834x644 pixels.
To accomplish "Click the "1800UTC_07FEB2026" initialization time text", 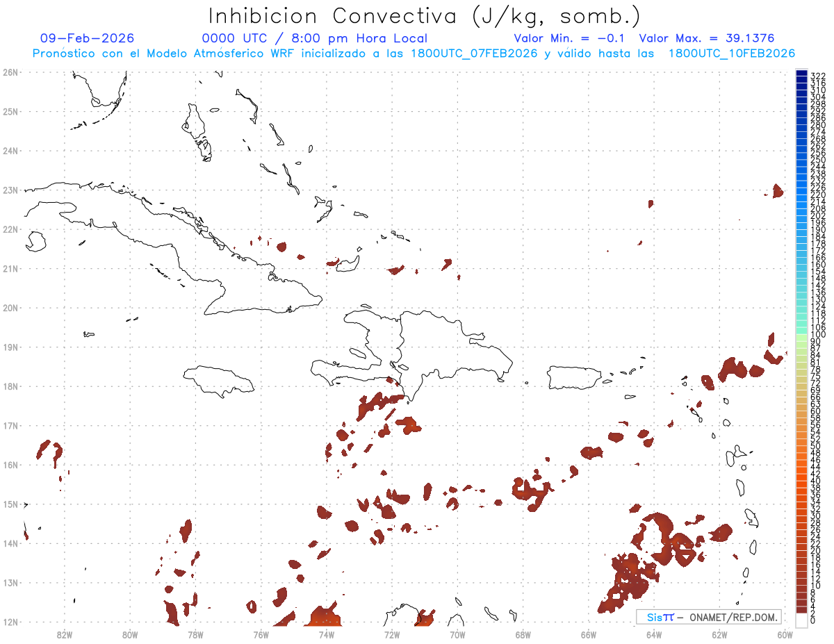I will 474,53.
